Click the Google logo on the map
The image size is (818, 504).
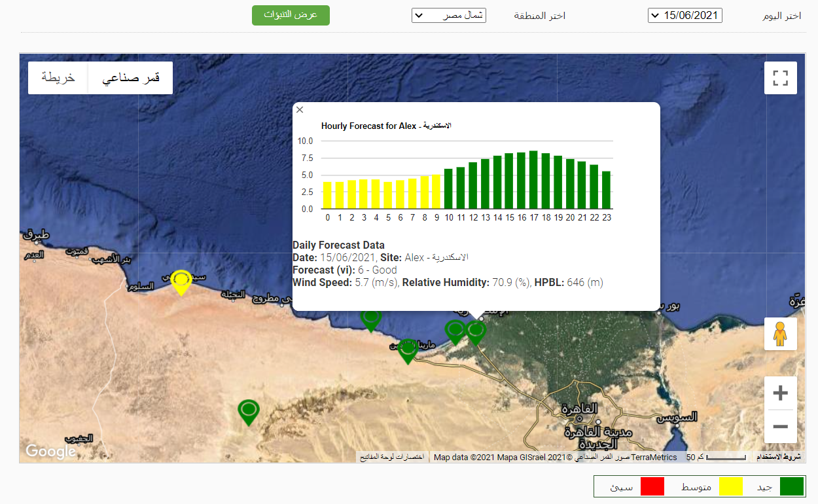pos(50,451)
